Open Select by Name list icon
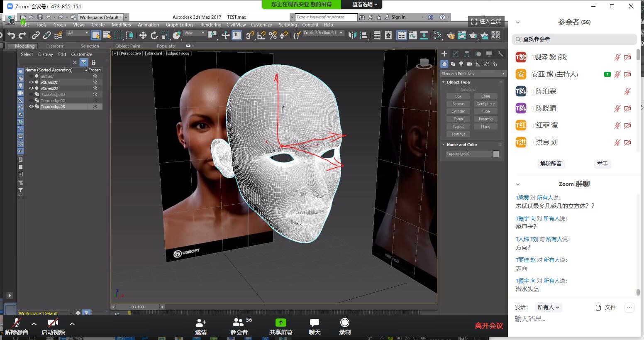Screen dimensions: 644x340 coord(107,36)
